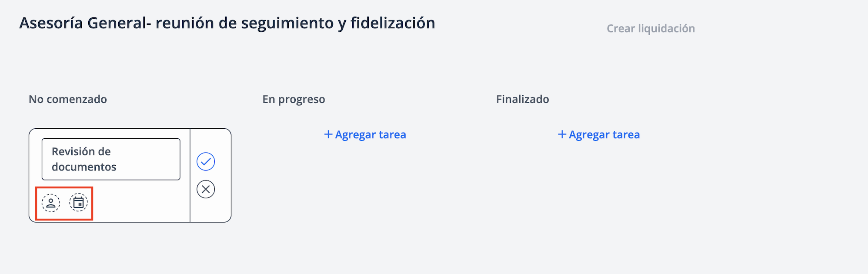Click the Asesoría General page title

(227, 23)
